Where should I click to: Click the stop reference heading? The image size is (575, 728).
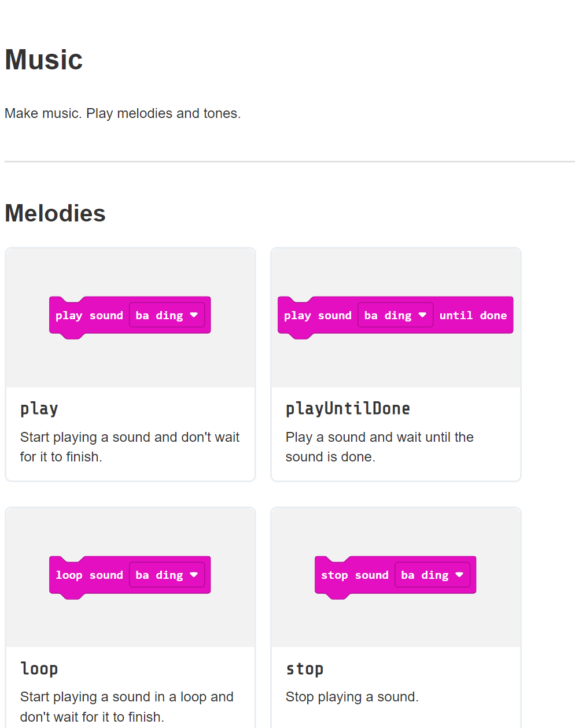coord(305,668)
